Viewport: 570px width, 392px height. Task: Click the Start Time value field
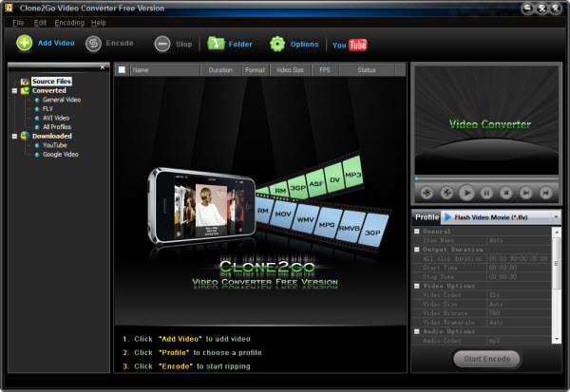pos(519,268)
